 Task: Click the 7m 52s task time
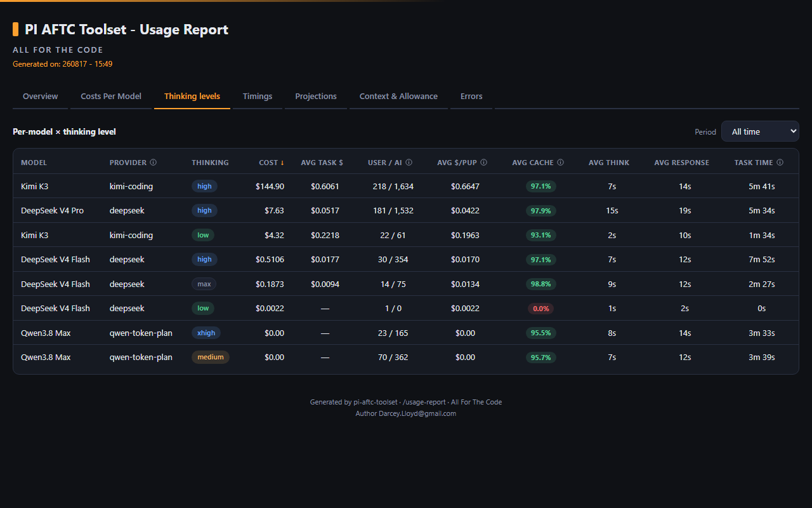761,259
